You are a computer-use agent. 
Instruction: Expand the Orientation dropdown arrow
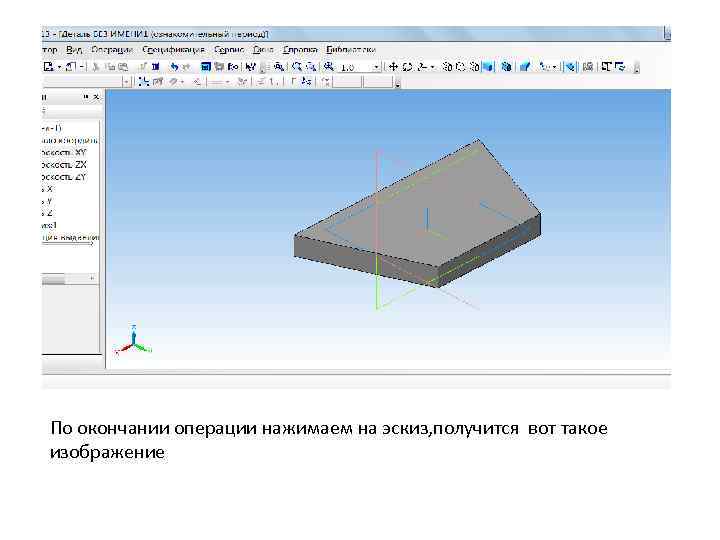click(x=432, y=68)
